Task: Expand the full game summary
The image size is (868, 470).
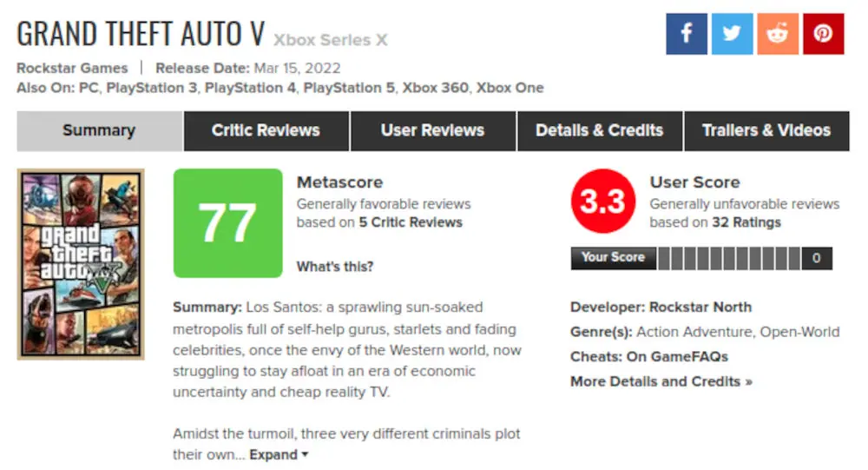Action: [x=279, y=454]
